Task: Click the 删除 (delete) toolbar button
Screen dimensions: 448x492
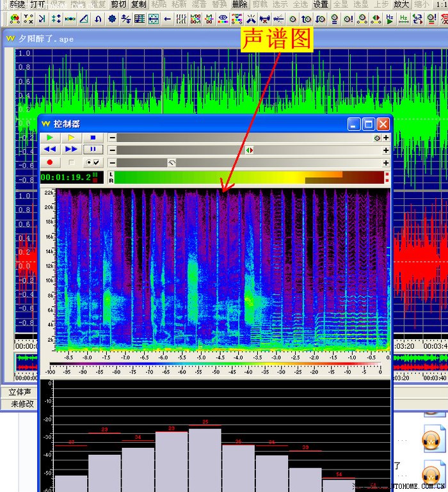Action: pyautogui.click(x=239, y=4)
